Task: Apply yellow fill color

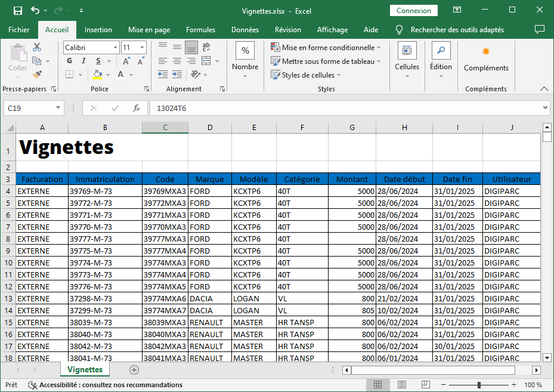Action: [97, 74]
